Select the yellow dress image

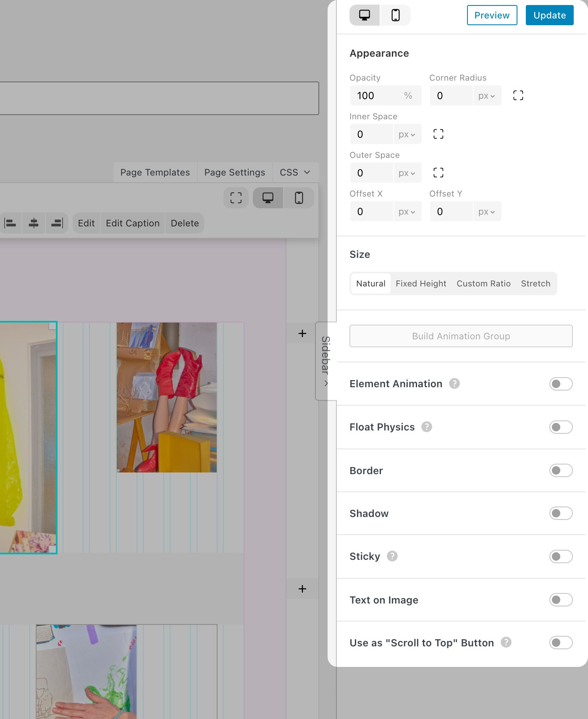[28, 438]
